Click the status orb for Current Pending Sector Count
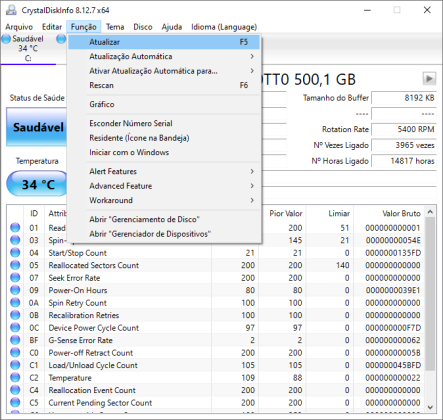Screen dimensions: 443x420 pyautogui.click(x=15, y=403)
